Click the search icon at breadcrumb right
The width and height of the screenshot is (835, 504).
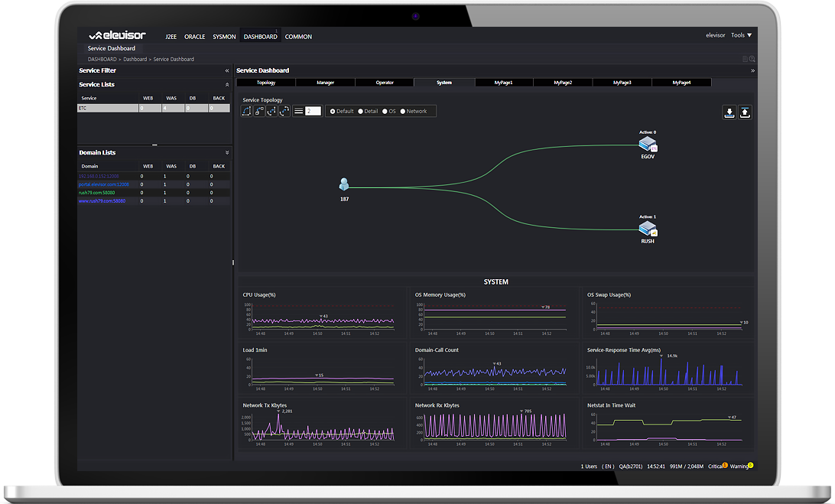752,59
